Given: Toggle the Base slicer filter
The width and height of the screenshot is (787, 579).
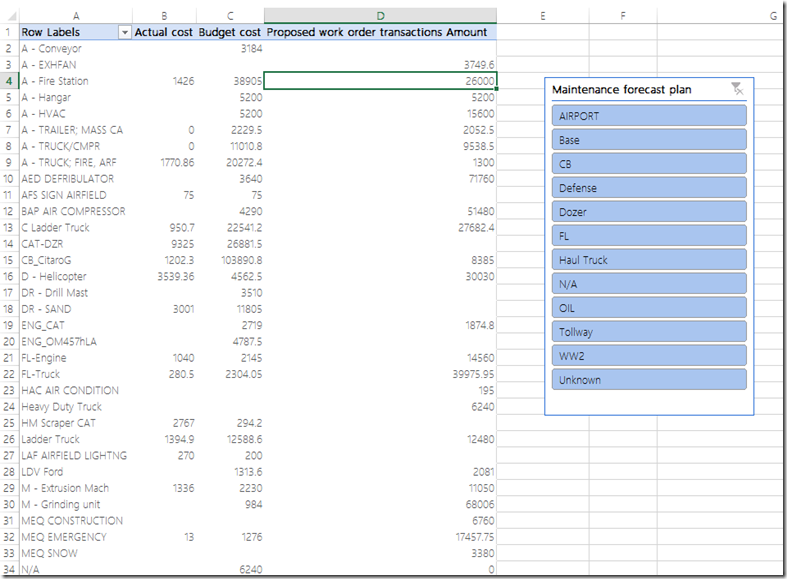Looking at the screenshot, I should (649, 140).
